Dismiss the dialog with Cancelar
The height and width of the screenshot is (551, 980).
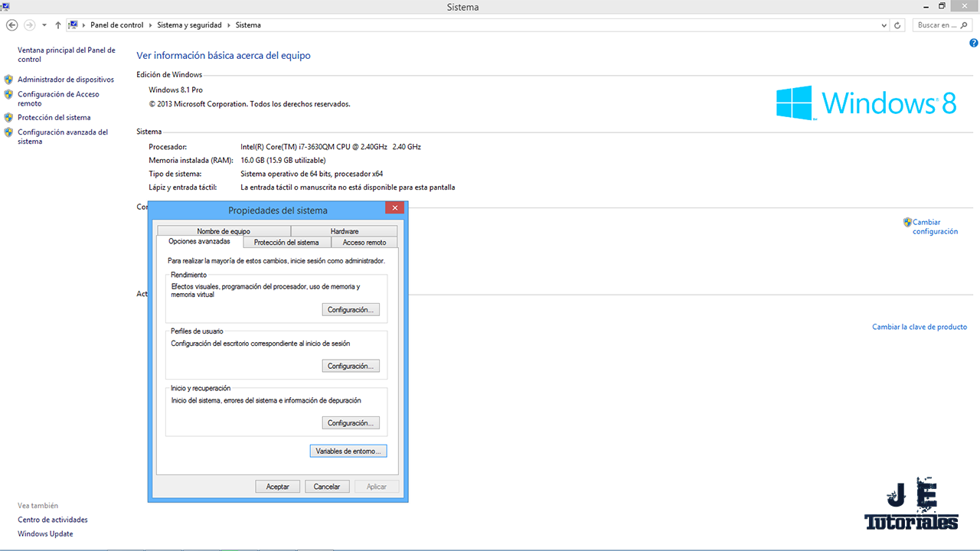[327, 487]
